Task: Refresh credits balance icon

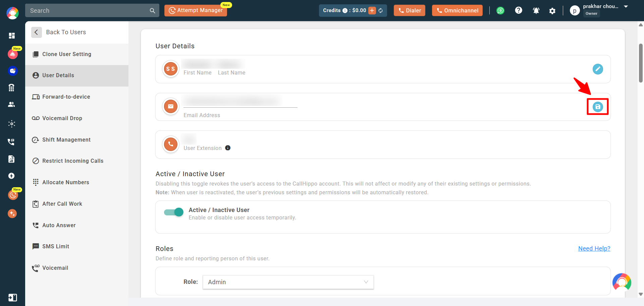Action: tap(381, 11)
